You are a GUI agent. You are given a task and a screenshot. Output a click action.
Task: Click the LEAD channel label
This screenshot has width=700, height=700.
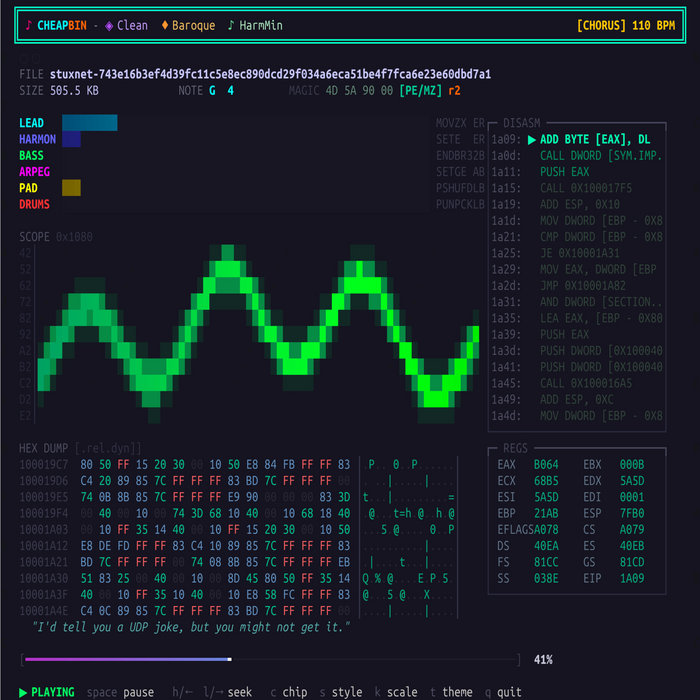[x=31, y=123]
